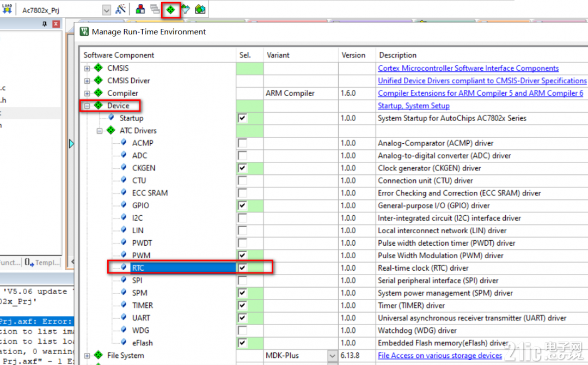Enable the WDG driver checkbox
Screen dimensions: 588x365
point(243,330)
